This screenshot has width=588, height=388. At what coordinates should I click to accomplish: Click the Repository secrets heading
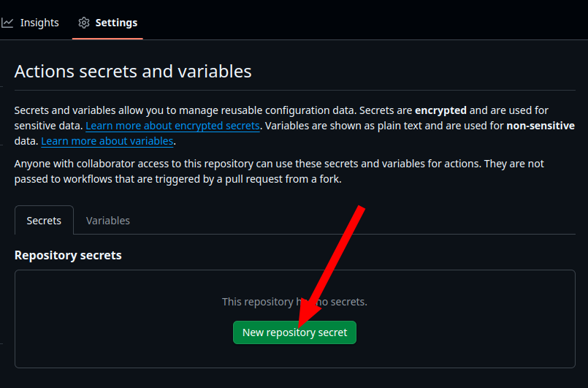click(x=68, y=255)
